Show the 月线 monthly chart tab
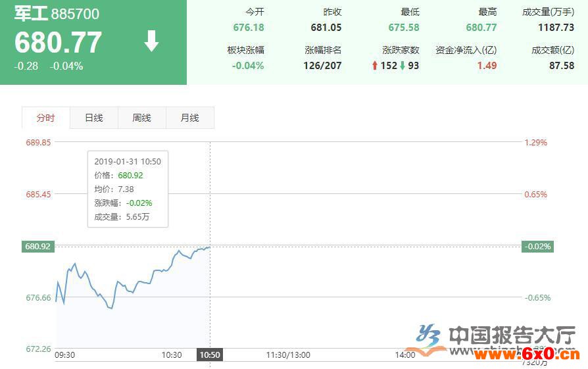This screenshot has width=588, height=369. 190,118
